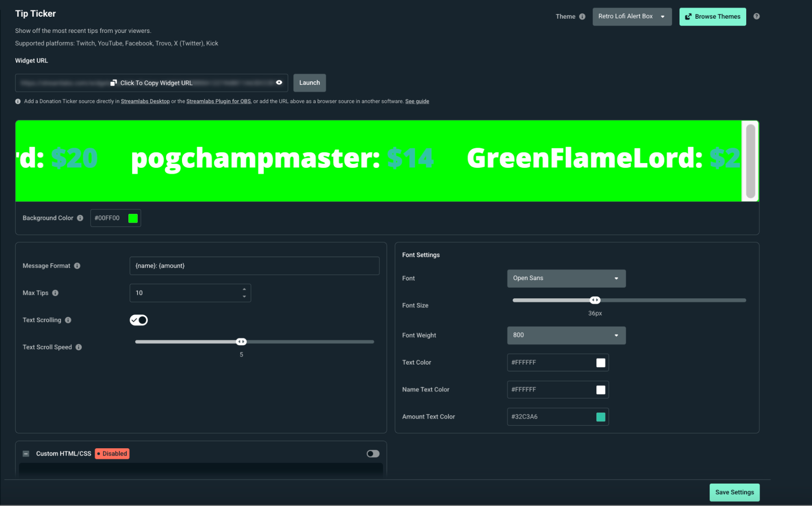812x506 pixels.
Task: Copy the Widget URL using the copy icon
Action: click(x=113, y=83)
